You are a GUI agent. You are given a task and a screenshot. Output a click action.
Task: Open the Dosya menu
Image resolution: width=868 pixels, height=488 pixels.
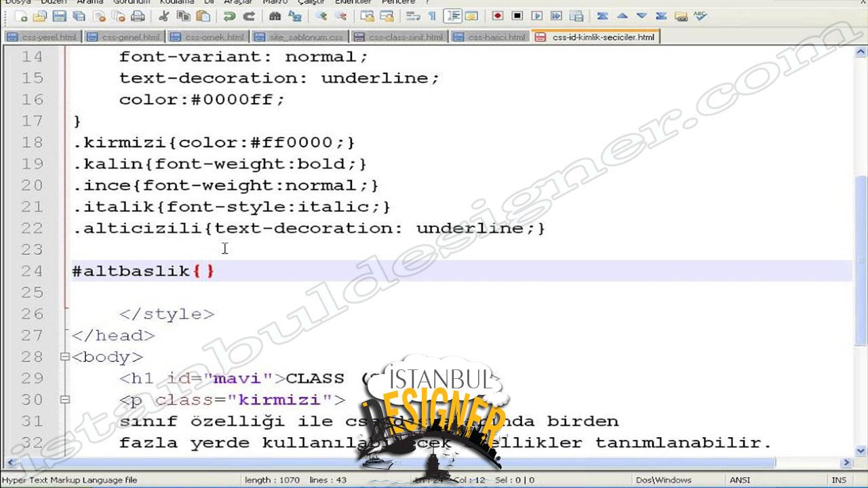click(18, 3)
